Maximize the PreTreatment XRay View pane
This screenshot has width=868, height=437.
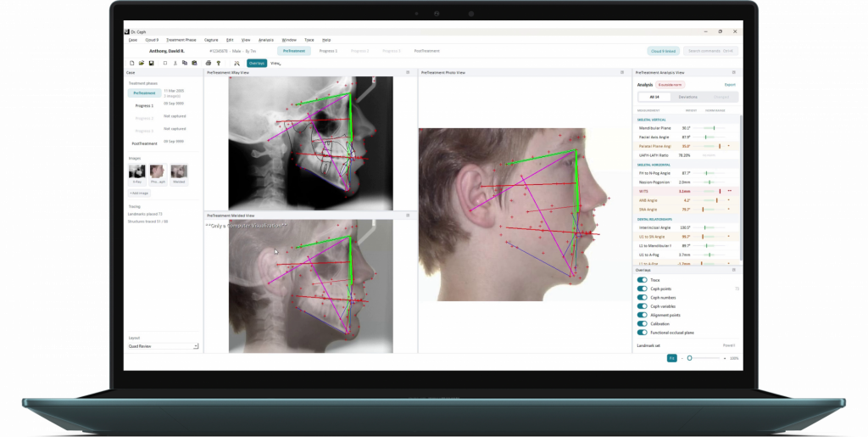408,73
